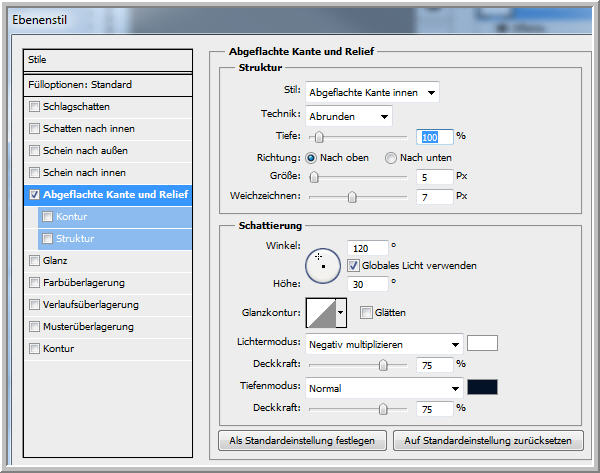
Task: Click the Weichzeichnen pixel input field
Action: pyautogui.click(x=435, y=197)
